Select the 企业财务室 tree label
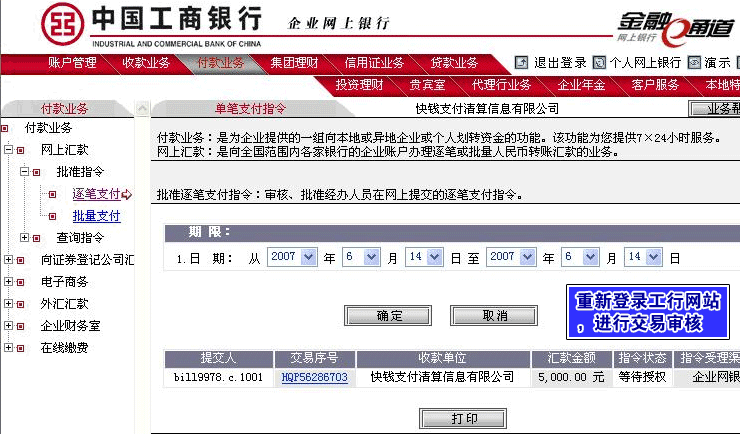Viewport: 740px width, 434px height. pyautogui.click(x=71, y=326)
